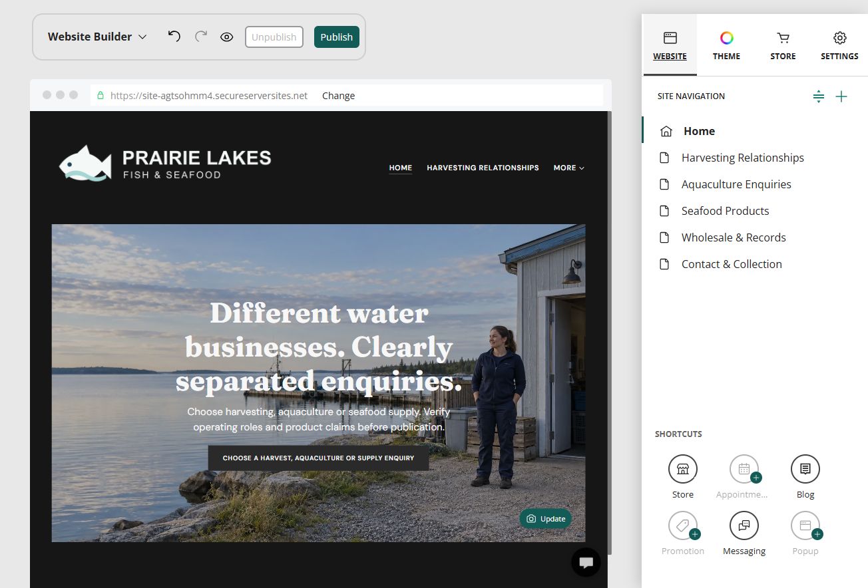The image size is (868, 588).
Task: Toggle preview with the eye icon
Action: pos(226,37)
